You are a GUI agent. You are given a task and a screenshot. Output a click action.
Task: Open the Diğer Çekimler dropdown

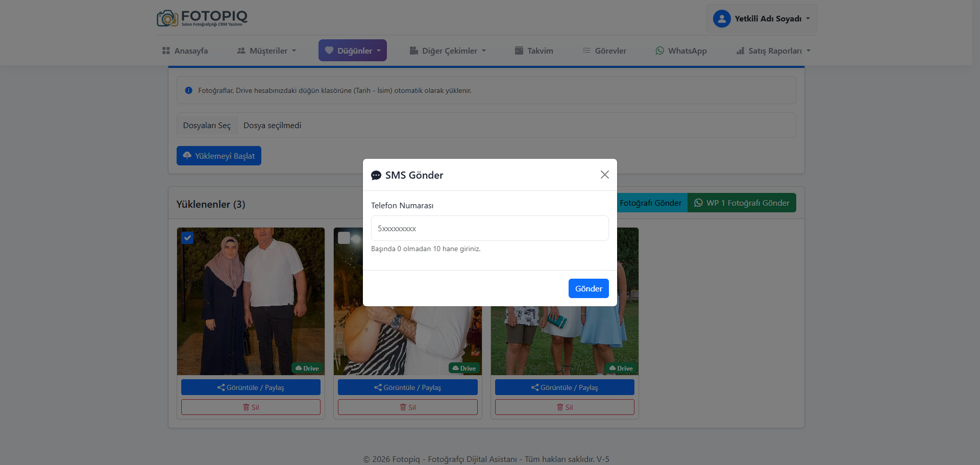[x=448, y=51]
